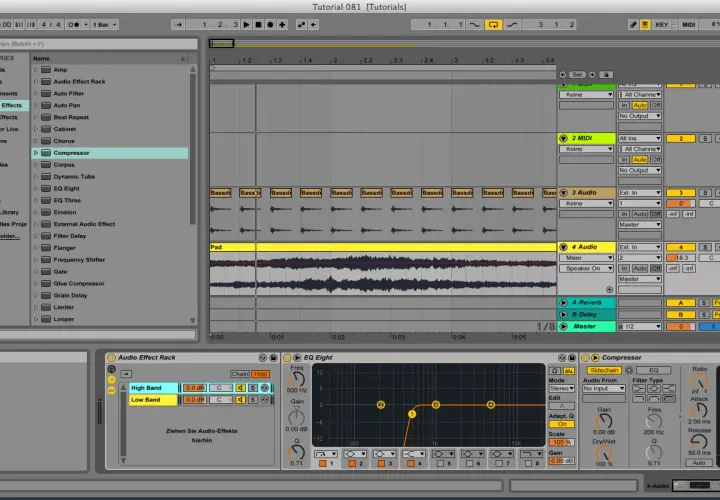The width and height of the screenshot is (720, 500).
Task: Select the Low Band chain
Action: (153, 400)
